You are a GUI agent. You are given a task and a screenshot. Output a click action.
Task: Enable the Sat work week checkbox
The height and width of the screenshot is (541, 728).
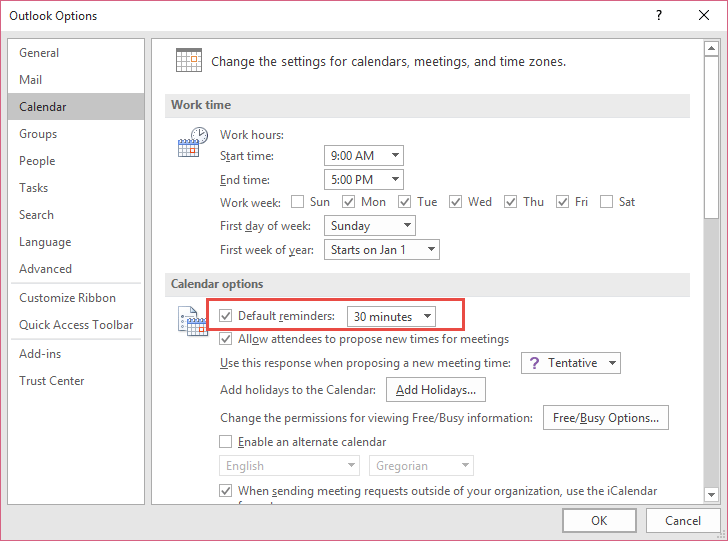pos(606,202)
